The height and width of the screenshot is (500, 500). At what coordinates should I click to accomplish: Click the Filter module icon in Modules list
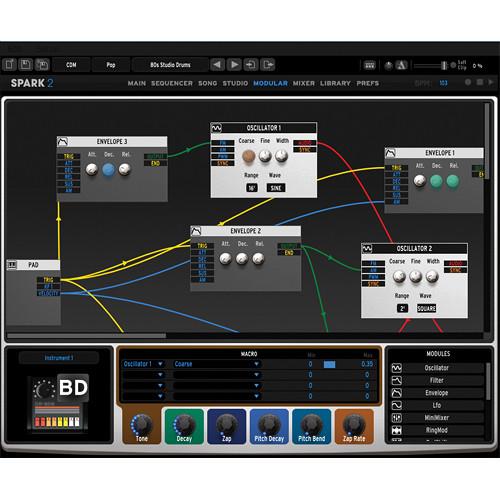(397, 380)
